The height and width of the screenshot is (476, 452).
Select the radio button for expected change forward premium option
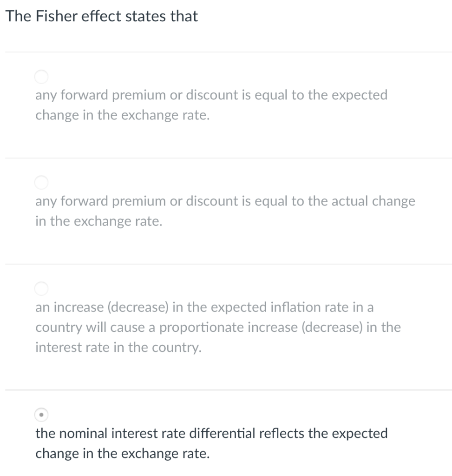click(41, 76)
